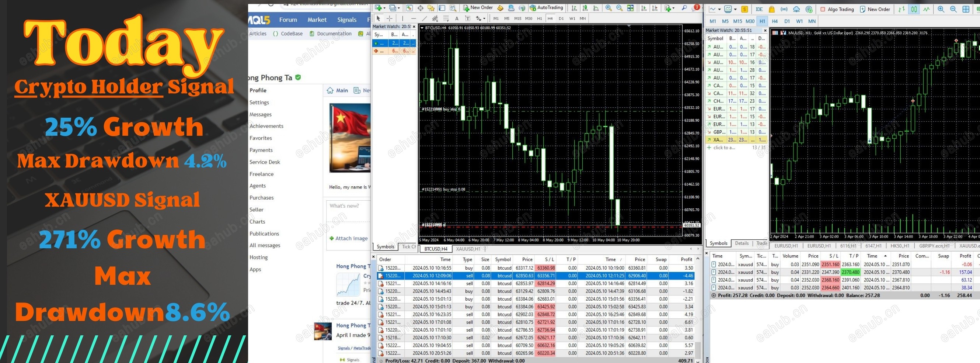Set MT5 timeframe to H4
980x363 pixels.
click(x=775, y=21)
